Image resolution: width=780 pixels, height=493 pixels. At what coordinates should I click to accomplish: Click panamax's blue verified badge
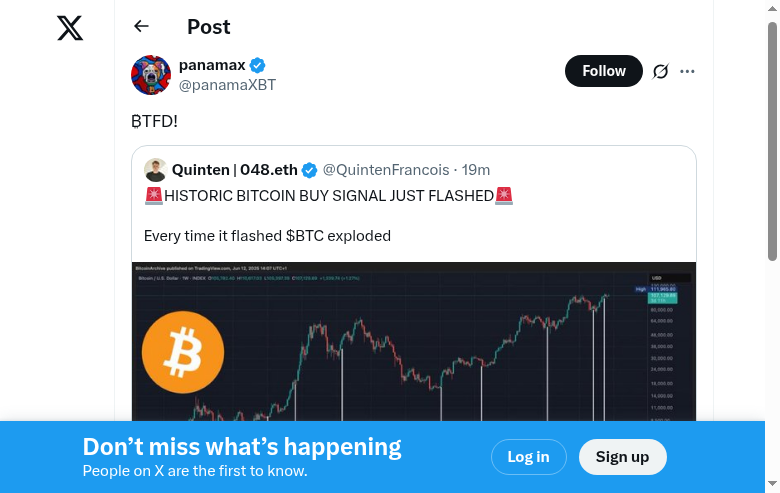(x=258, y=66)
